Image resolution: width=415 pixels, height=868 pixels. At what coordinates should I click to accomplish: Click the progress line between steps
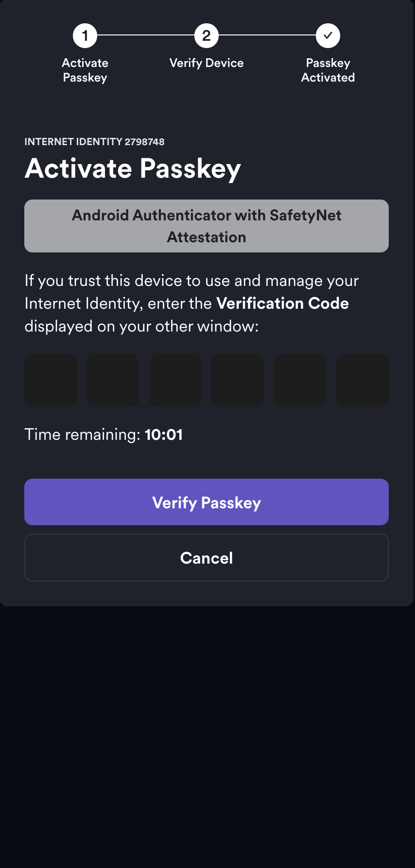click(x=146, y=35)
